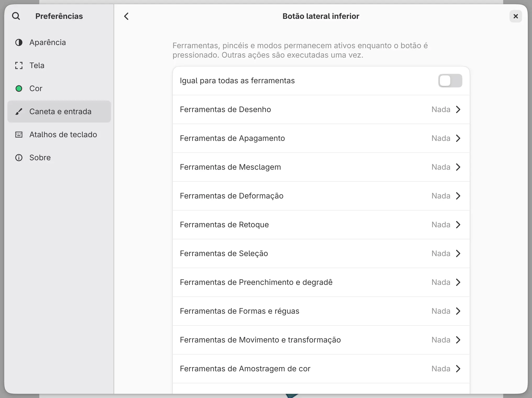Click the Ferramentas de Retoque label
532x398 pixels.
[224, 225]
